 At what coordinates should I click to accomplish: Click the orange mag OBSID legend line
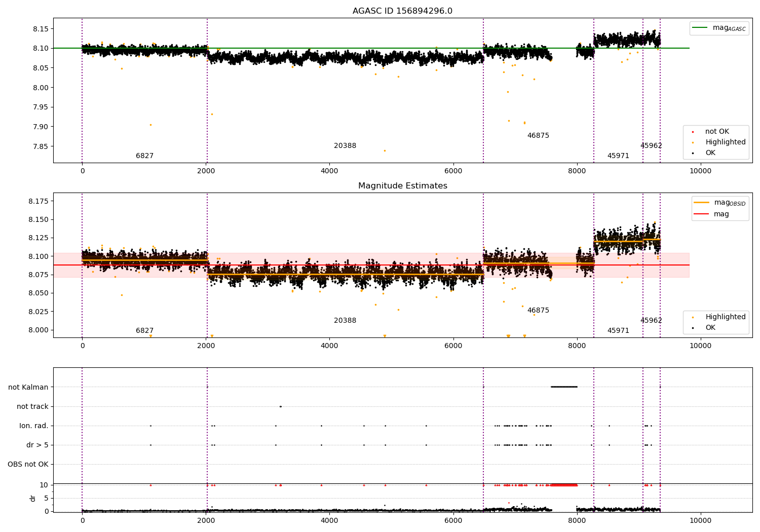tap(701, 203)
